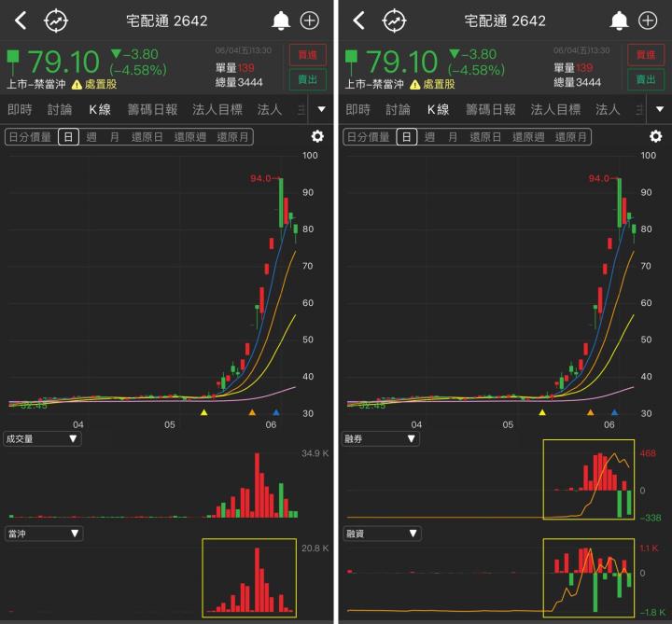Select 還原月 period in left panel
The image size is (672, 624).
click(232, 137)
